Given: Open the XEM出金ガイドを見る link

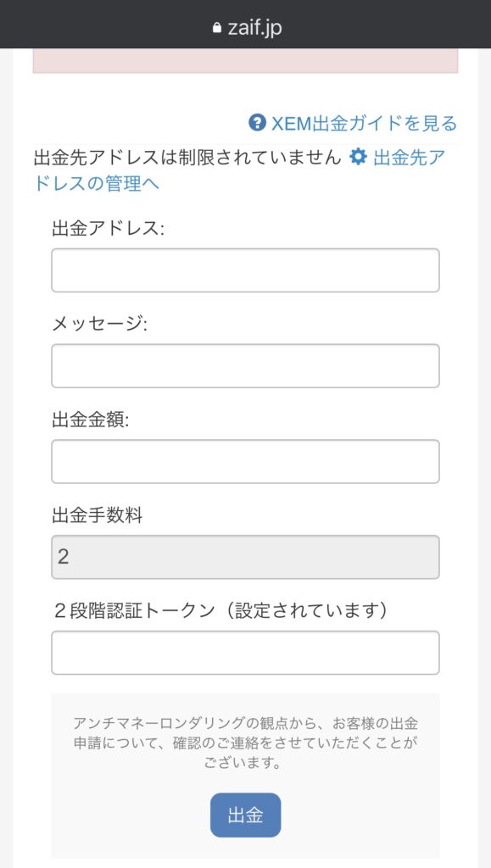Looking at the screenshot, I should click(353, 123).
